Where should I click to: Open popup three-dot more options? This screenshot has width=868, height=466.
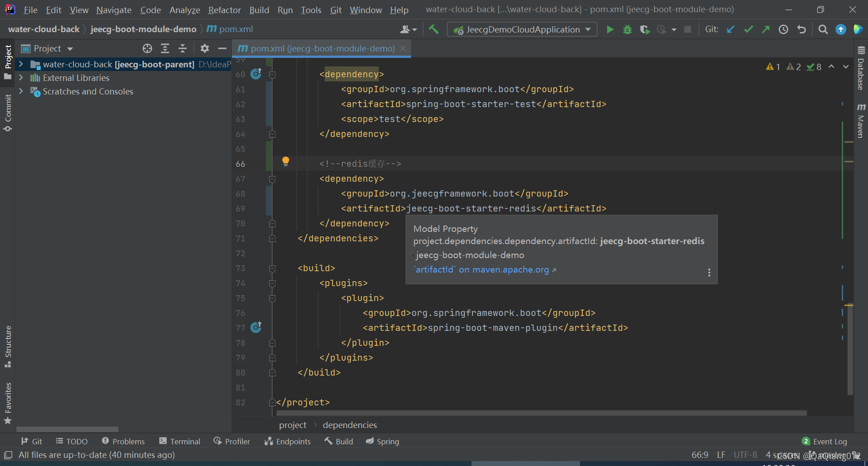coord(709,273)
